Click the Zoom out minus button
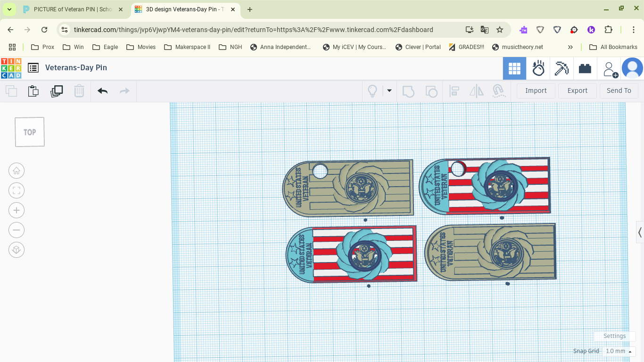 point(17,230)
